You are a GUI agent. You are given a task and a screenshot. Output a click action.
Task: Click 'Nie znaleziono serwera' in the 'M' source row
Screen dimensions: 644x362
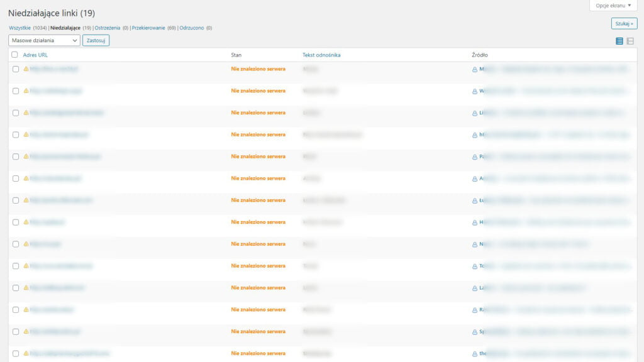(x=258, y=69)
